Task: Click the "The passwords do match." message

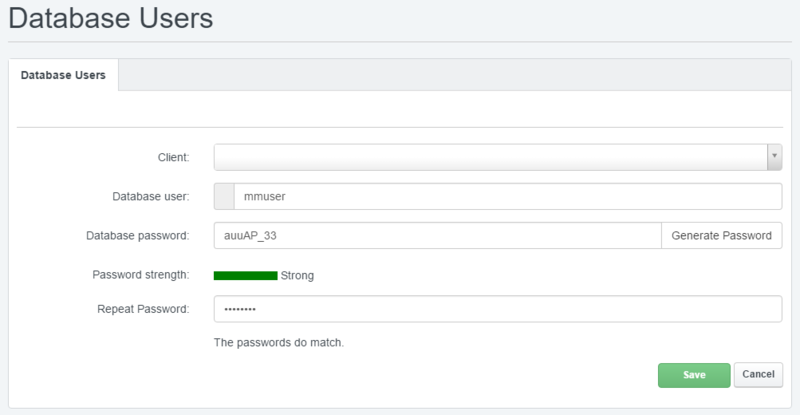Action: [x=279, y=343]
